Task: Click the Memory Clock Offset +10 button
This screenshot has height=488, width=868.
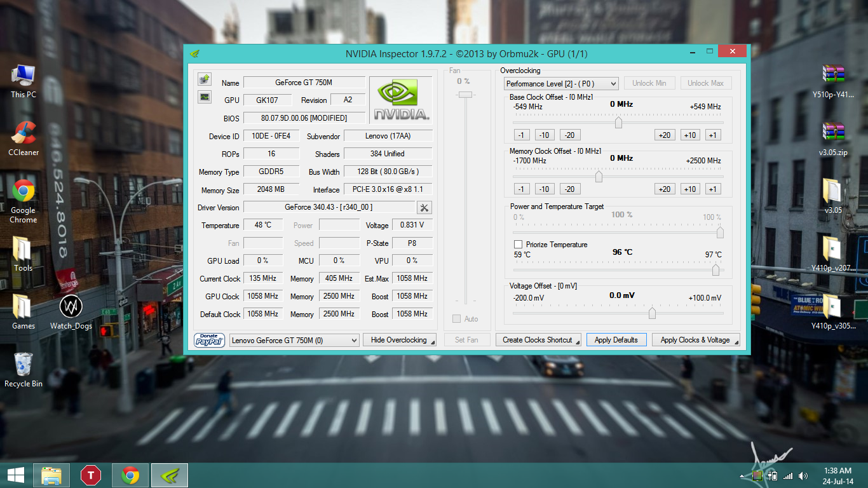Action: click(690, 189)
